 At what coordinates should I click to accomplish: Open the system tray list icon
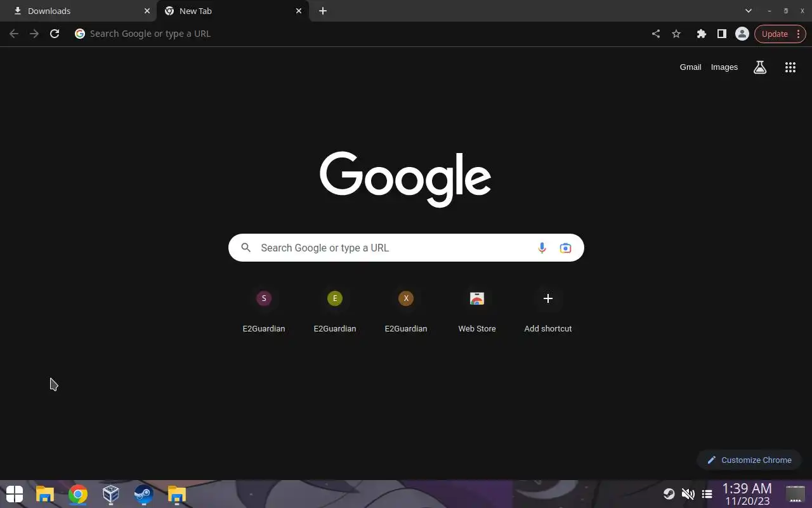click(707, 494)
